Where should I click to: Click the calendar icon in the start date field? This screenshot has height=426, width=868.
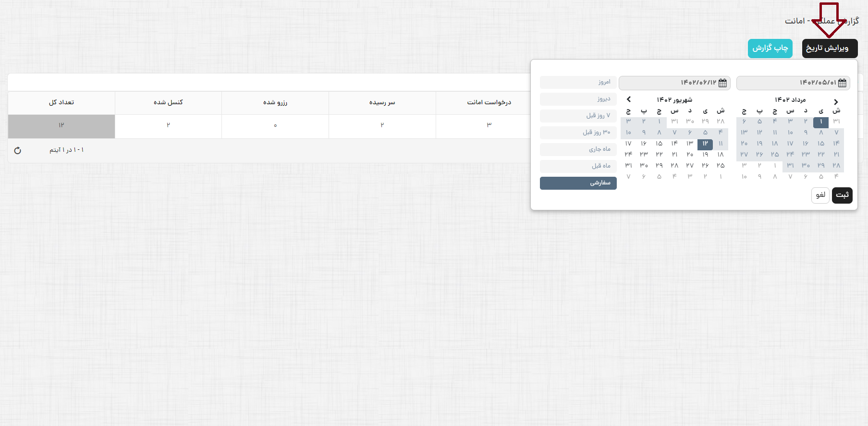tap(842, 83)
